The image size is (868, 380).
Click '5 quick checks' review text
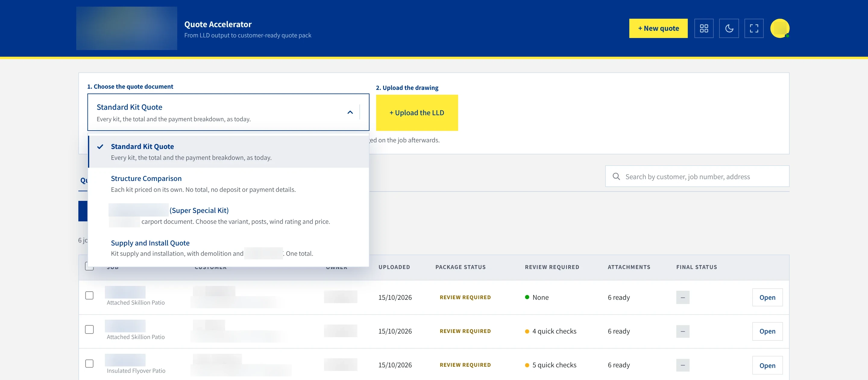pos(554,365)
